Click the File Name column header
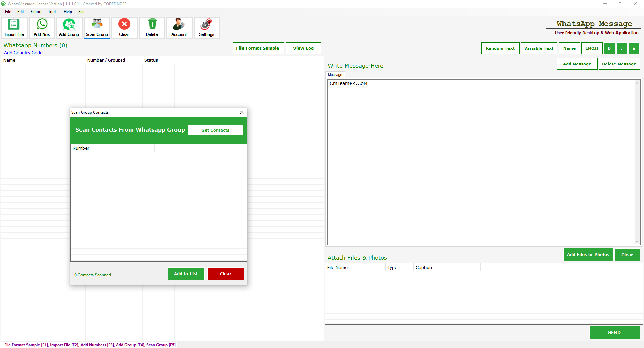The image size is (644, 348). (x=356, y=268)
